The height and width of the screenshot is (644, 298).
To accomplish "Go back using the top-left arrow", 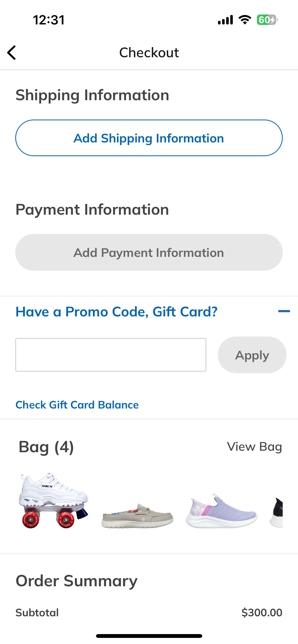I will [12, 53].
